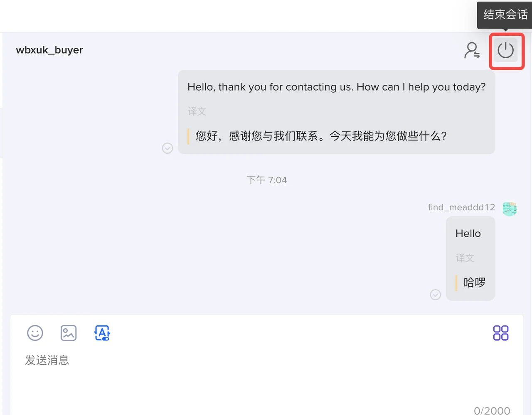Click the 哈啰 translated text in the Hello bubble
The height and width of the screenshot is (415, 532).
474,282
